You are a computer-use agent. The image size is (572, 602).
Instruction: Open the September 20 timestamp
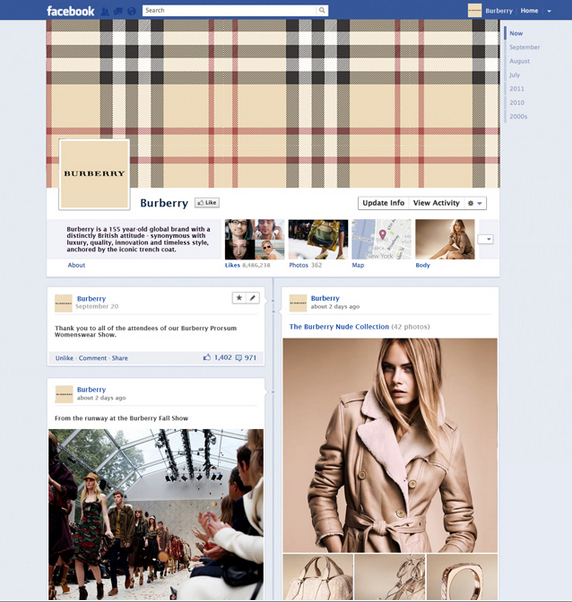(97, 306)
